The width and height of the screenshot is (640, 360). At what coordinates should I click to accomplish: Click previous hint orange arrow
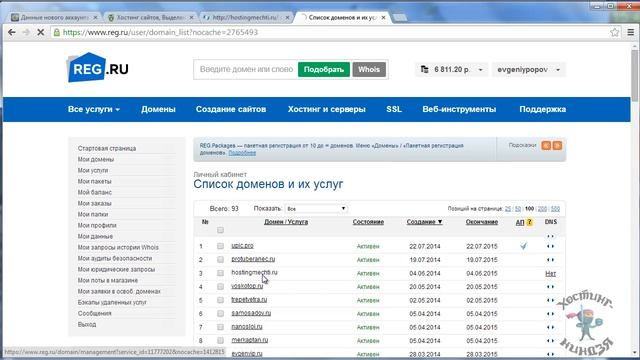[546, 146]
